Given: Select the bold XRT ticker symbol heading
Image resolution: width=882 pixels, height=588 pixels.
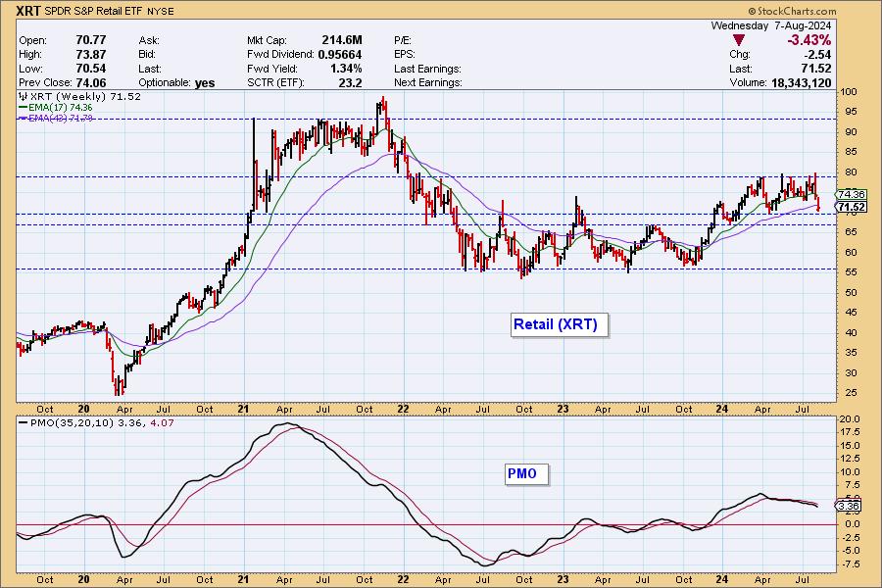Looking at the screenshot, I should point(28,11).
